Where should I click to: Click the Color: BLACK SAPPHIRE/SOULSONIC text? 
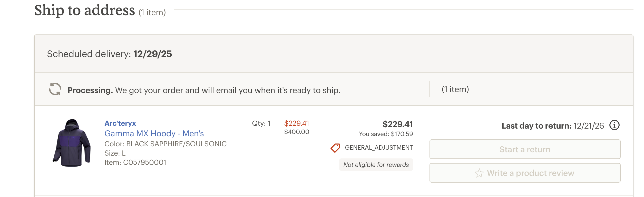[165, 144]
